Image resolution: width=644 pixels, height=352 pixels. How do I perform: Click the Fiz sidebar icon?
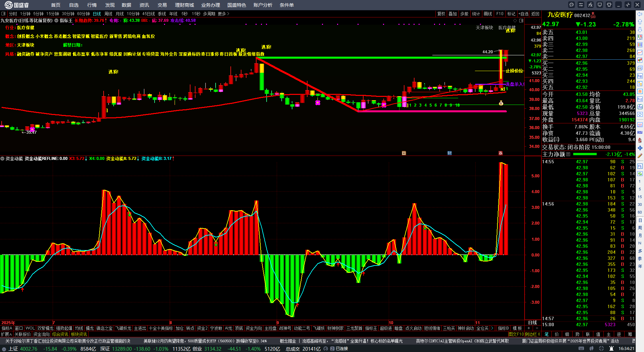click(x=640, y=99)
